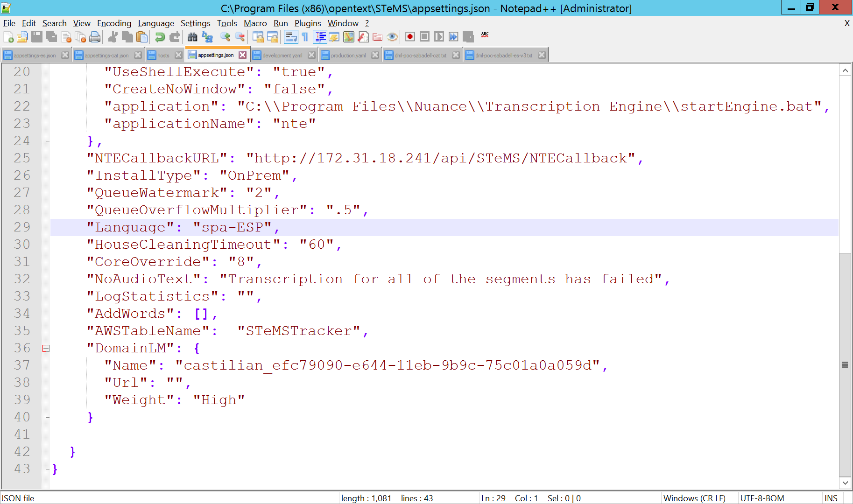
Task: Collapse the DomainLM code block on line 36
Action: pos(46,348)
